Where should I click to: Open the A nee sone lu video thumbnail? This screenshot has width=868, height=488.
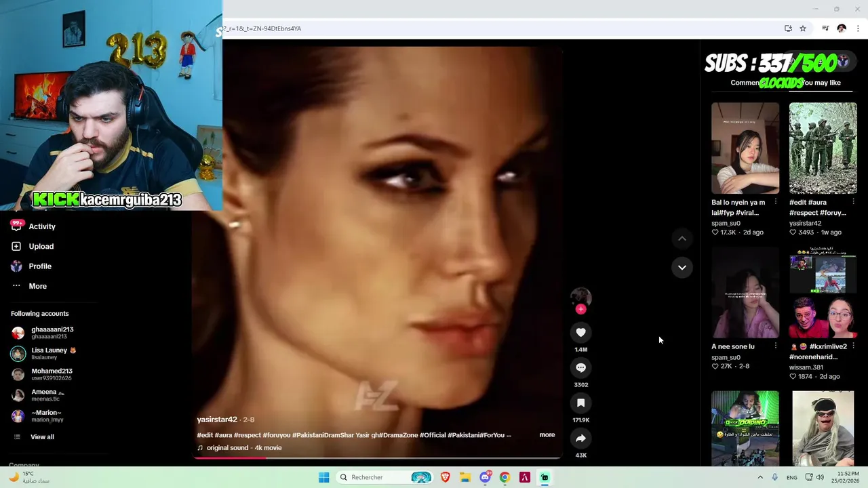click(x=745, y=292)
